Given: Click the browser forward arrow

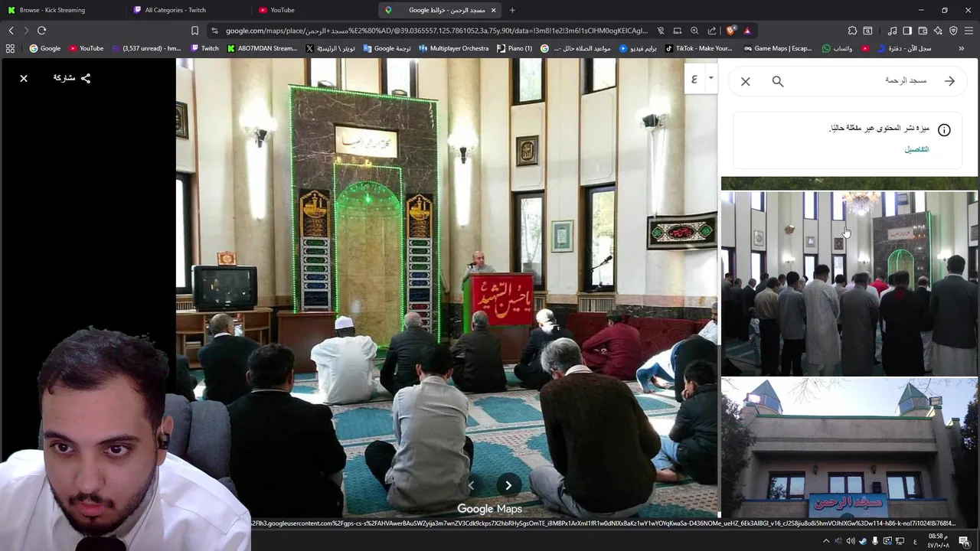Looking at the screenshot, I should point(26,31).
